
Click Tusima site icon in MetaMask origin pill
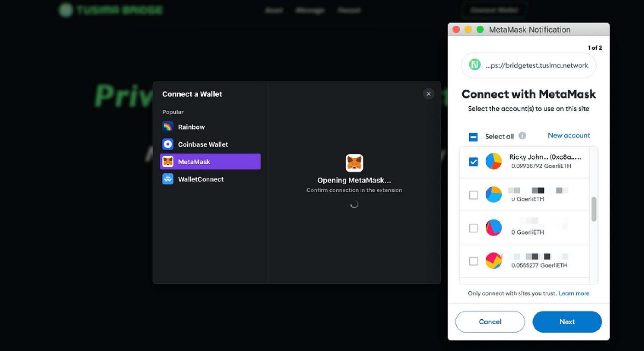click(x=475, y=65)
